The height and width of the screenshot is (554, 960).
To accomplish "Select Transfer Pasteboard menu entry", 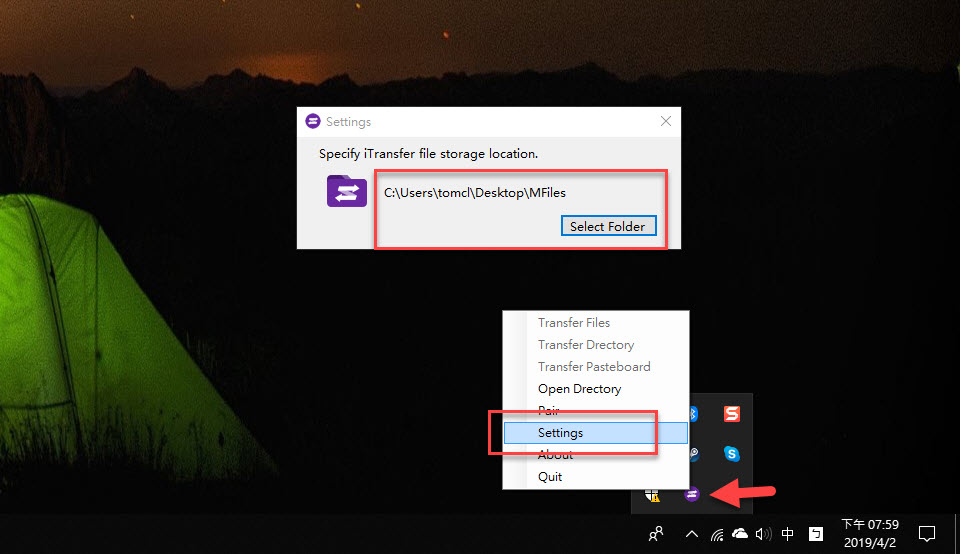I will coord(596,367).
